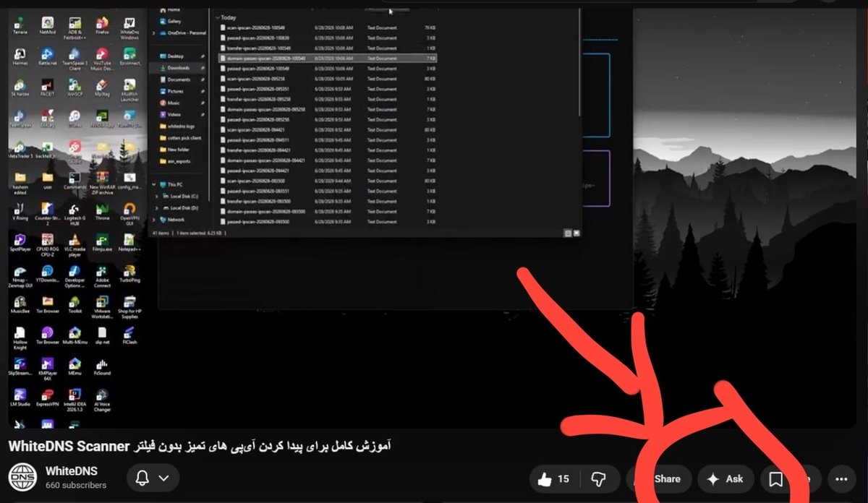
Task: Open Logitech G HUB desktop shortcut
Action: click(75, 212)
